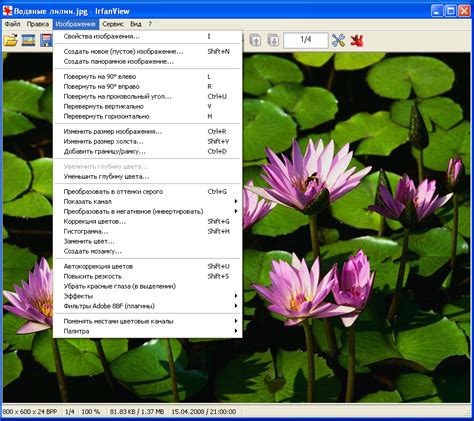Open the Сервис menu

coord(113,24)
